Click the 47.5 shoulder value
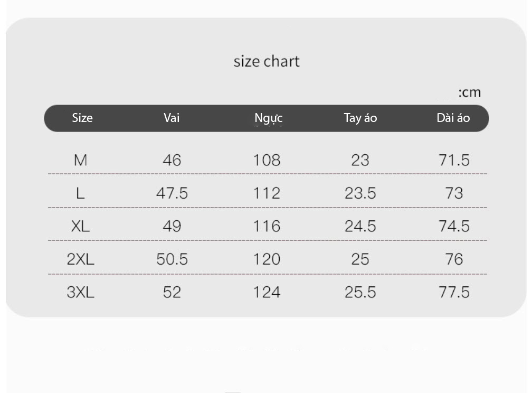The image size is (532, 393). point(172,193)
